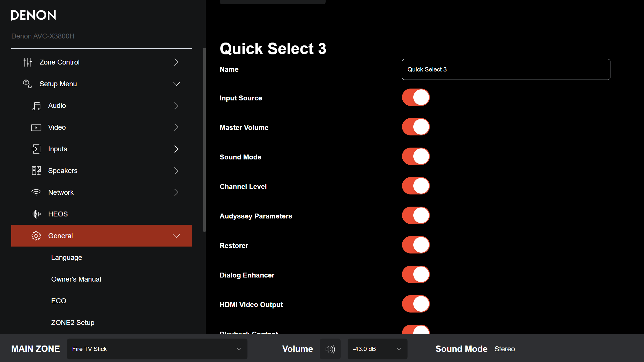Click the Video play screen icon
The width and height of the screenshot is (644, 362).
pos(36,128)
